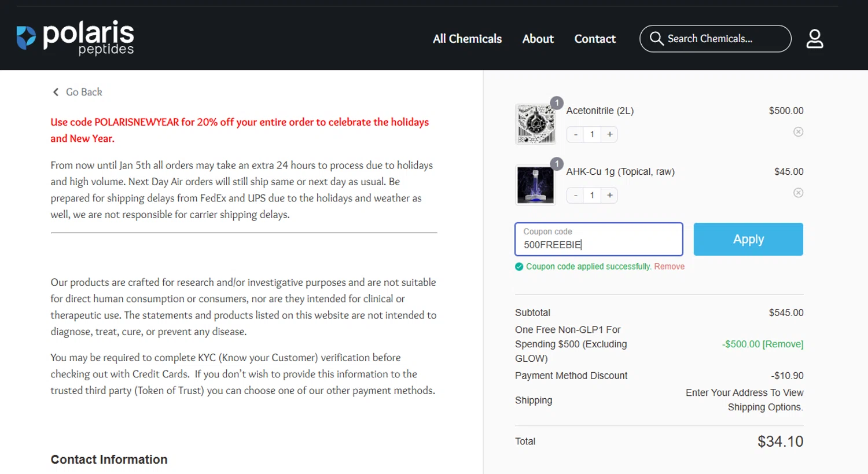Select the Acetonitrile (2L) product name
The image size is (868, 474).
[x=600, y=111]
